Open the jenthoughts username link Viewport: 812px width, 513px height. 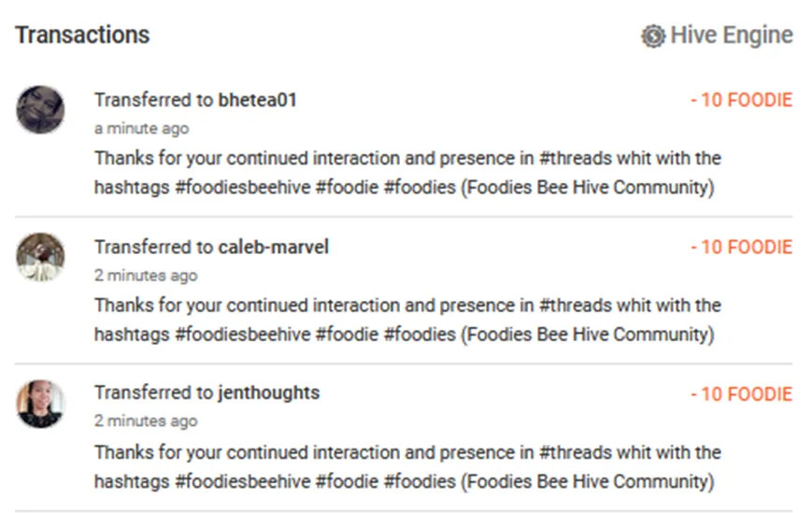(x=268, y=393)
